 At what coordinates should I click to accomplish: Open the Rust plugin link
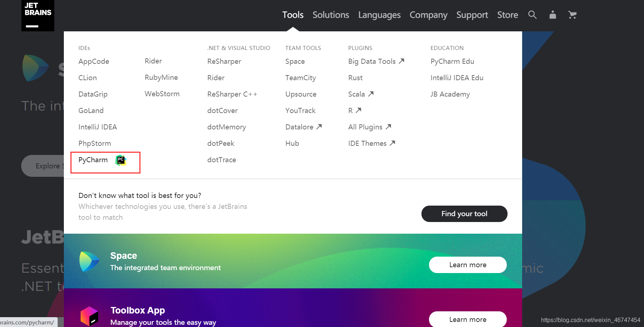pyautogui.click(x=355, y=78)
